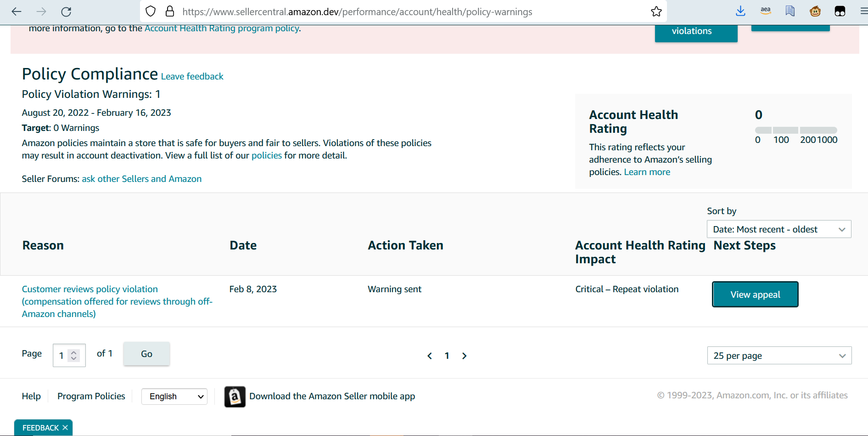Close the FEEDBACK tab with the X

pyautogui.click(x=65, y=428)
